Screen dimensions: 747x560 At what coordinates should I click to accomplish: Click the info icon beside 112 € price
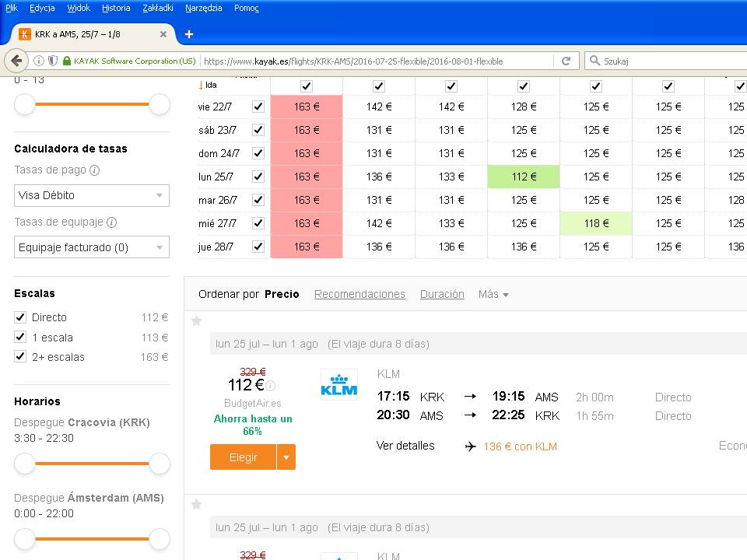click(x=271, y=385)
